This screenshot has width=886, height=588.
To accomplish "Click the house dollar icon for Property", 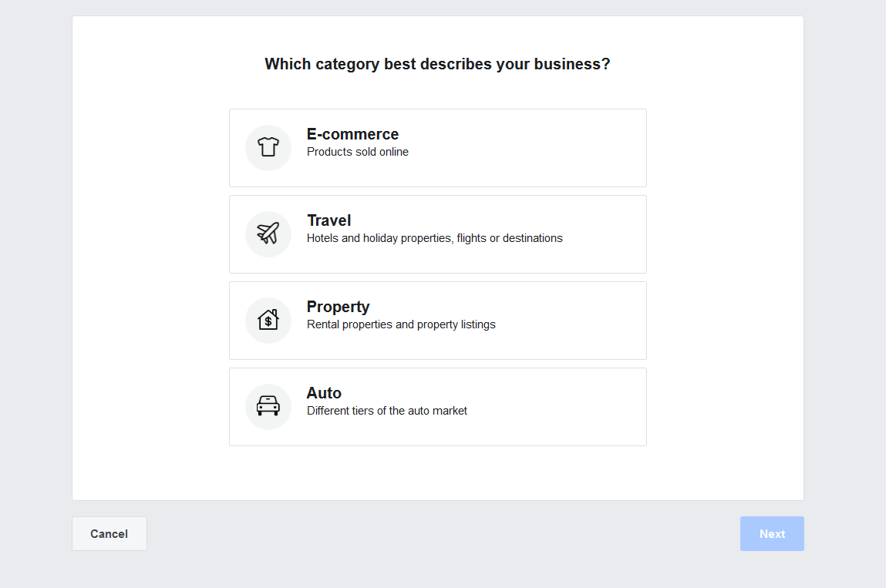I will 268,320.
